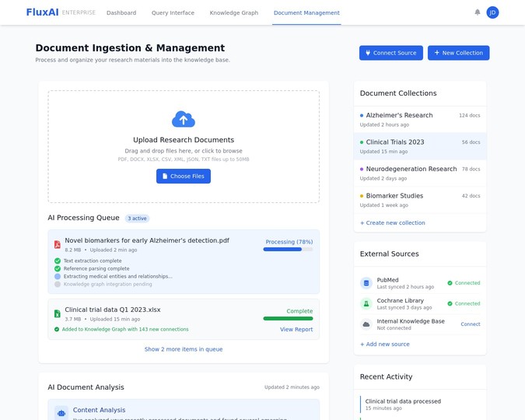525x420 pixels.
Task: Click the Content Analysis robot icon
Action: click(61, 413)
